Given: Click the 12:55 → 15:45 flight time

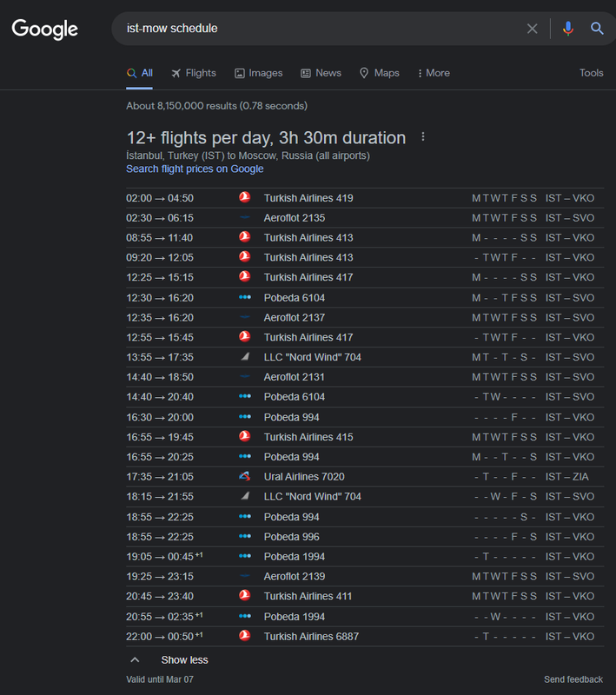Looking at the screenshot, I should (160, 338).
